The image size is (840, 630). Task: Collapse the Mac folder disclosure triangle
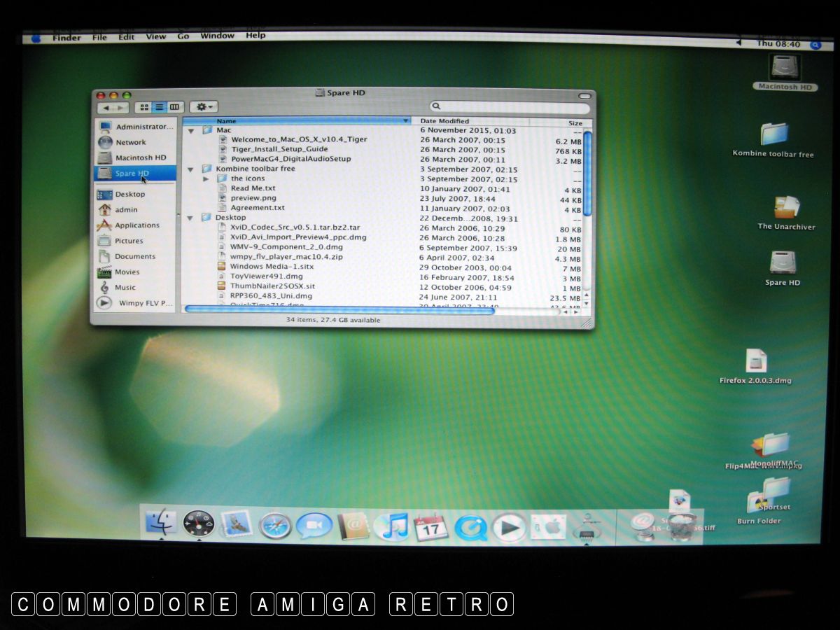(x=191, y=131)
